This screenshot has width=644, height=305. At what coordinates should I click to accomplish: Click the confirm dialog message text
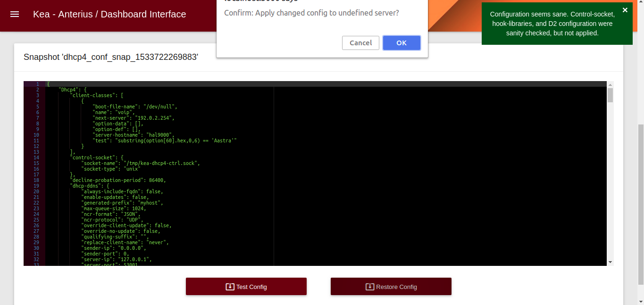[x=311, y=13]
